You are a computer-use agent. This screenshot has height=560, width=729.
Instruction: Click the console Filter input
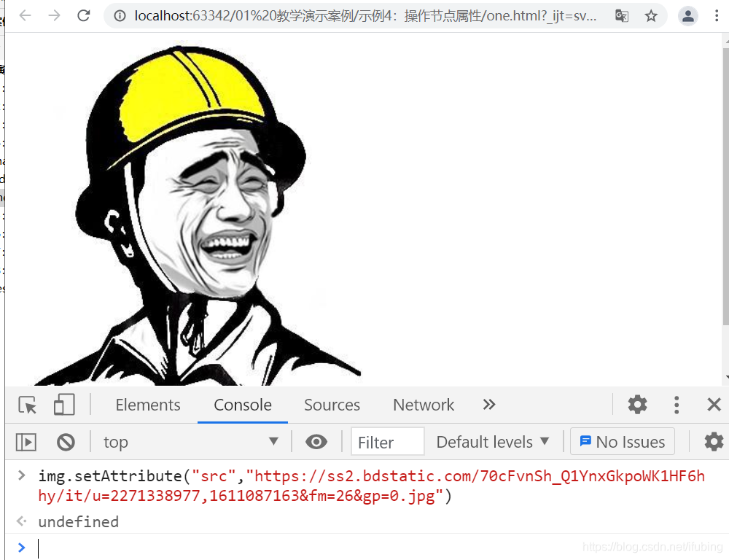[388, 442]
